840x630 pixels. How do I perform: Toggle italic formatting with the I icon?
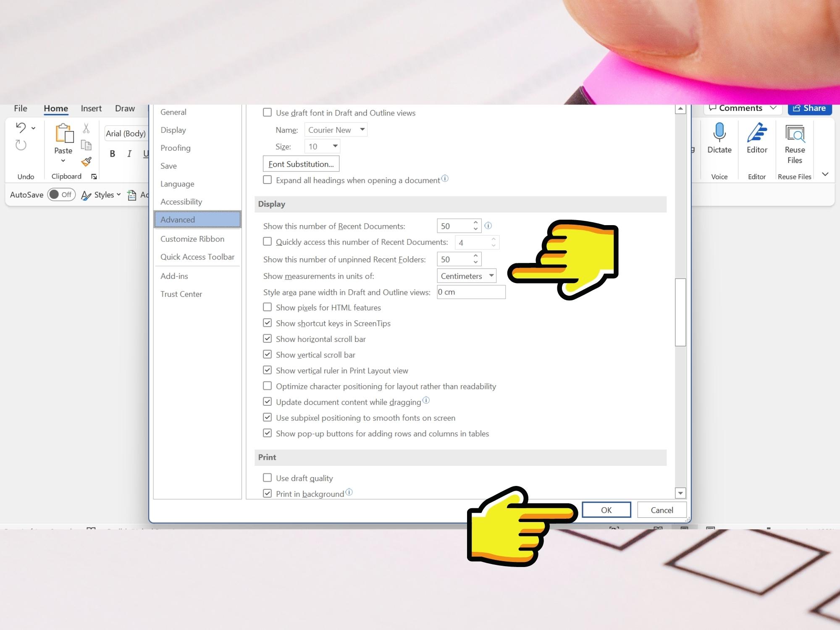click(129, 154)
